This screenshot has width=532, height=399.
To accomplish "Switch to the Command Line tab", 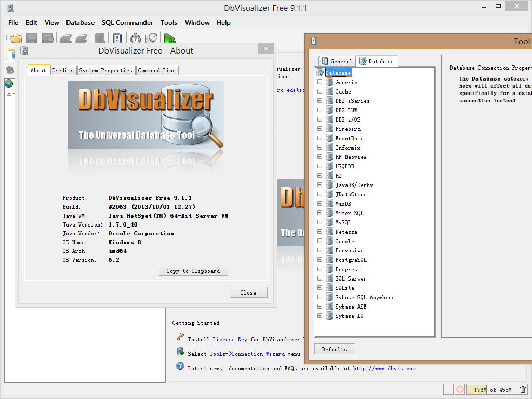I will tap(157, 70).
